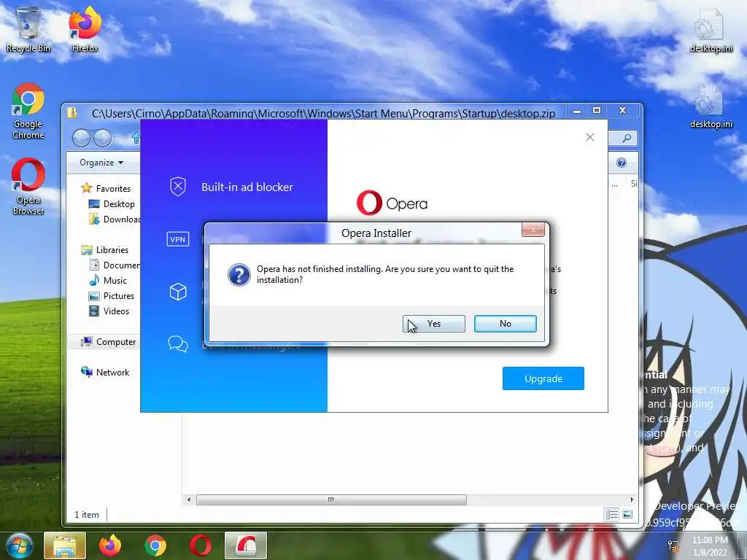The height and width of the screenshot is (560, 747).
Task: Open Explorer help question mark icon
Action: 622,163
